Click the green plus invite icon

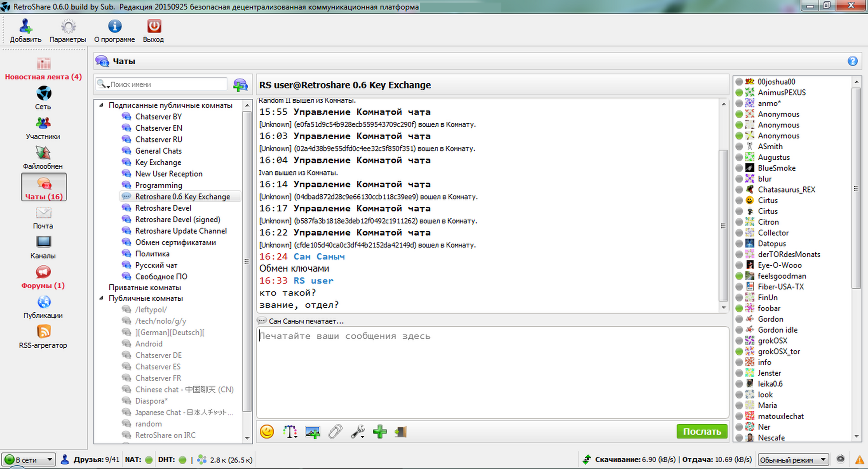click(380, 431)
